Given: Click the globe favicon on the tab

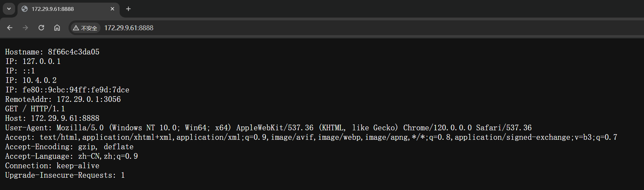Looking at the screenshot, I should tap(25, 9).
